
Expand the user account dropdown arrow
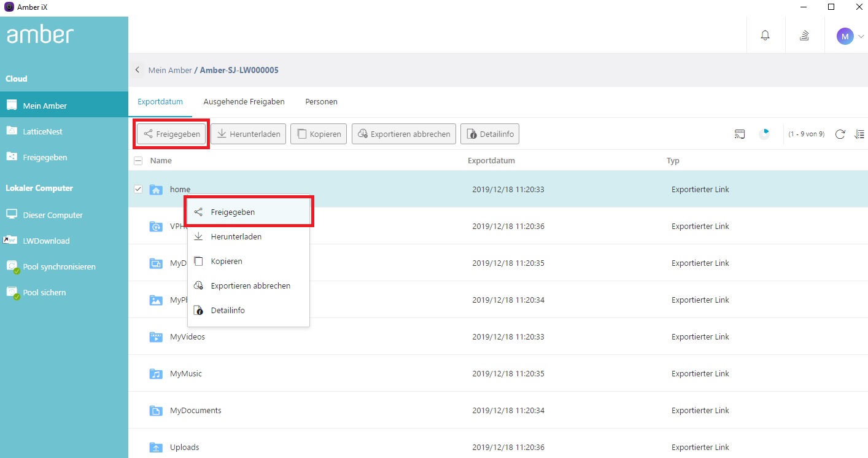coord(861,36)
